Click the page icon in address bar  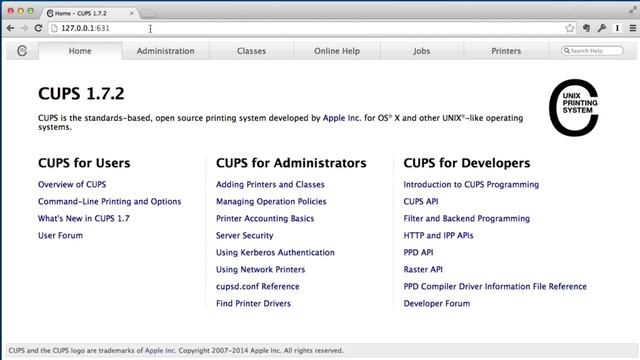pyautogui.click(x=54, y=28)
